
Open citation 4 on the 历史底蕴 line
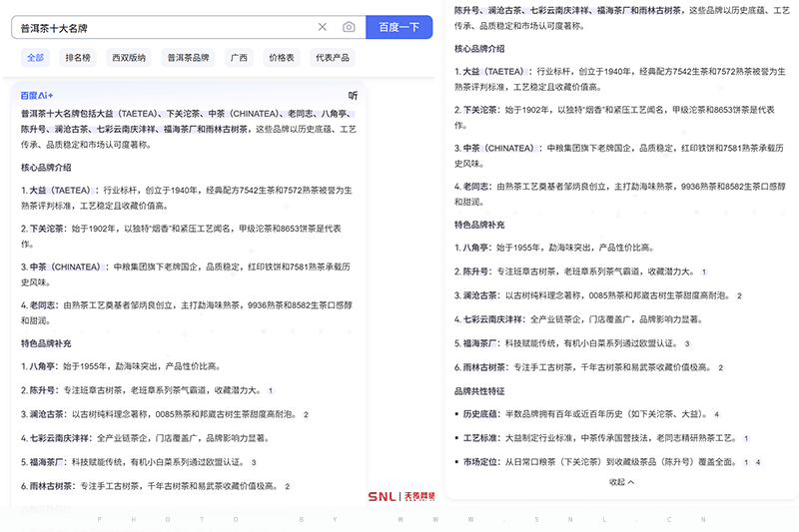716,414
